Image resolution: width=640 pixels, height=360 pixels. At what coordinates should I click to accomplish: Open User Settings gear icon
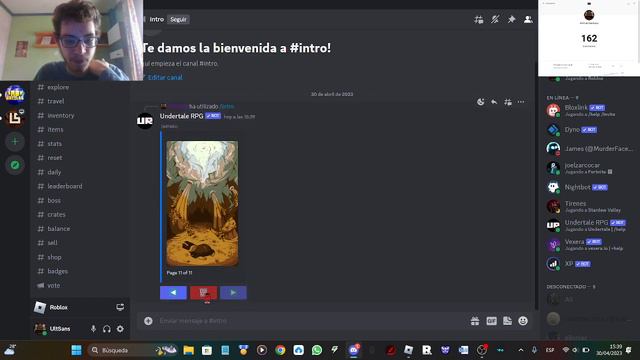pos(120,329)
